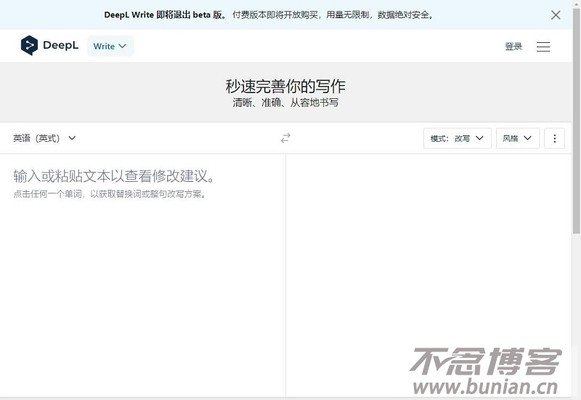Screen dimensions: 581x400
Task: Click the DeepL logo icon
Action: (x=29, y=46)
